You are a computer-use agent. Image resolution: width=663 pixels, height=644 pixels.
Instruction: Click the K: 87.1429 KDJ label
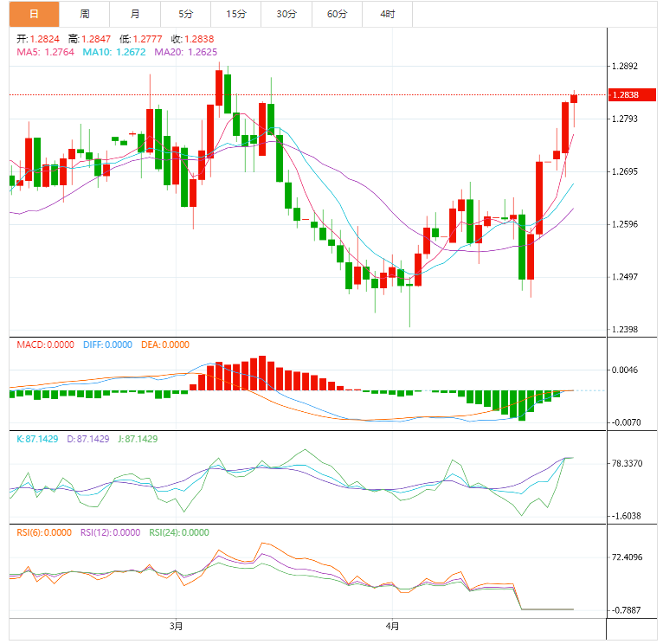tap(37, 439)
